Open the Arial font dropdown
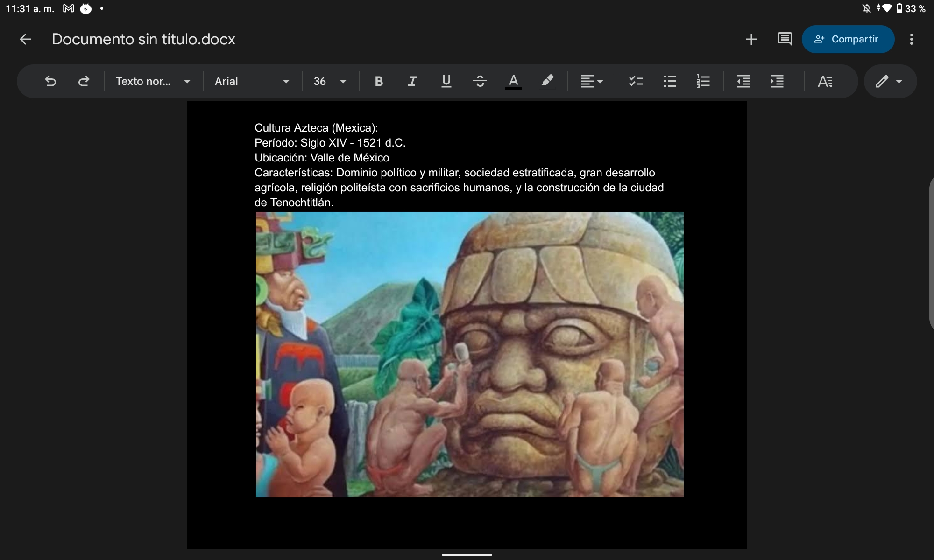Viewport: 934px width, 560px height. point(252,81)
